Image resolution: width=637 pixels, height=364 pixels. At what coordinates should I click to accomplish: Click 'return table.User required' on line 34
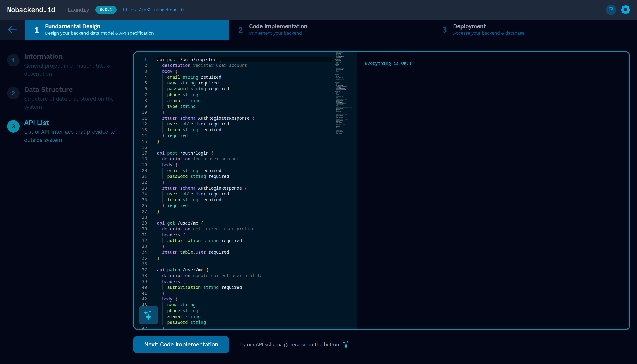pyautogui.click(x=195, y=252)
